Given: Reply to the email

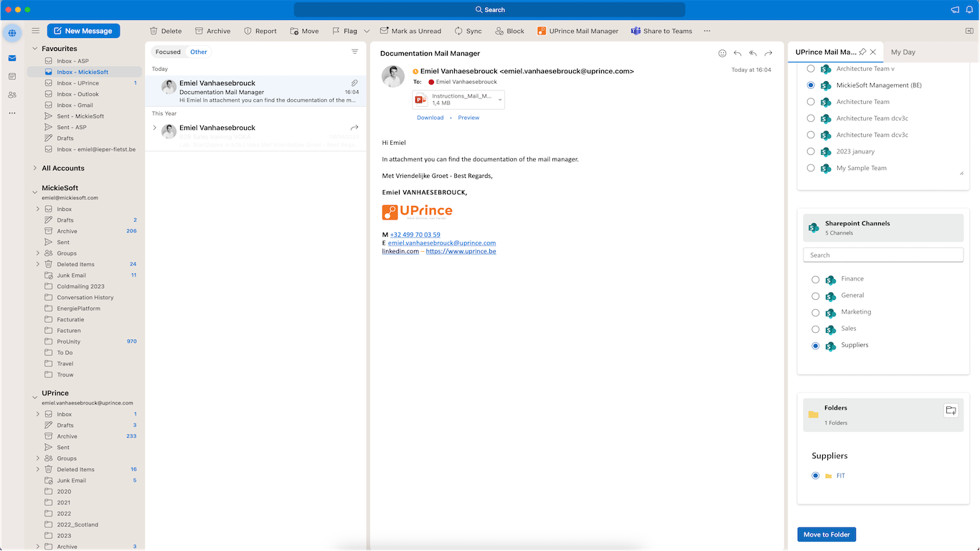Looking at the screenshot, I should click(738, 53).
